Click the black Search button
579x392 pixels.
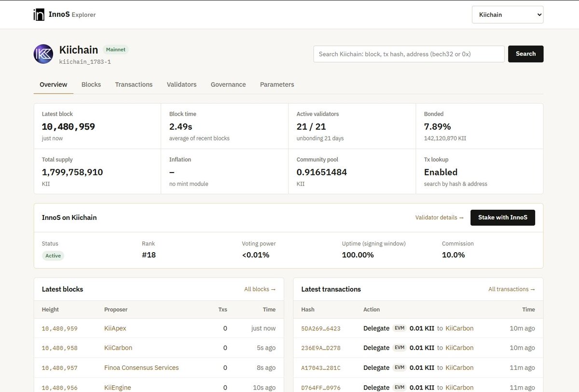(x=525, y=54)
